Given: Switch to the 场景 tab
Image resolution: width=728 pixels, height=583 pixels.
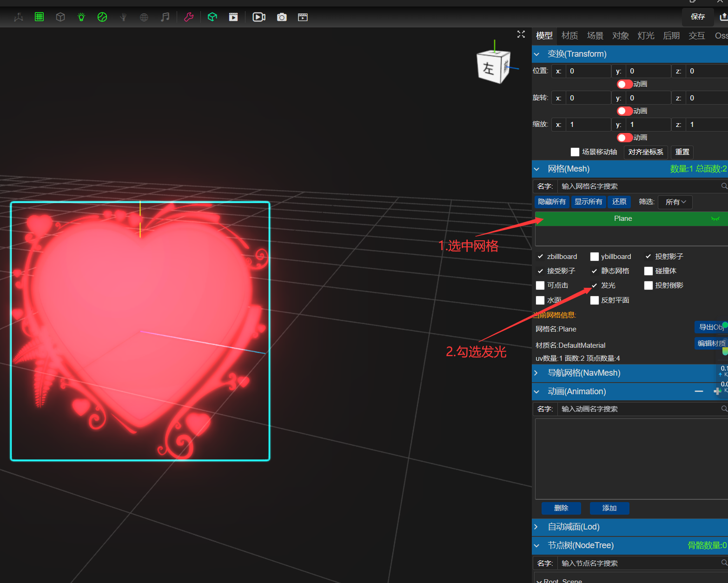Looking at the screenshot, I should tap(595, 36).
